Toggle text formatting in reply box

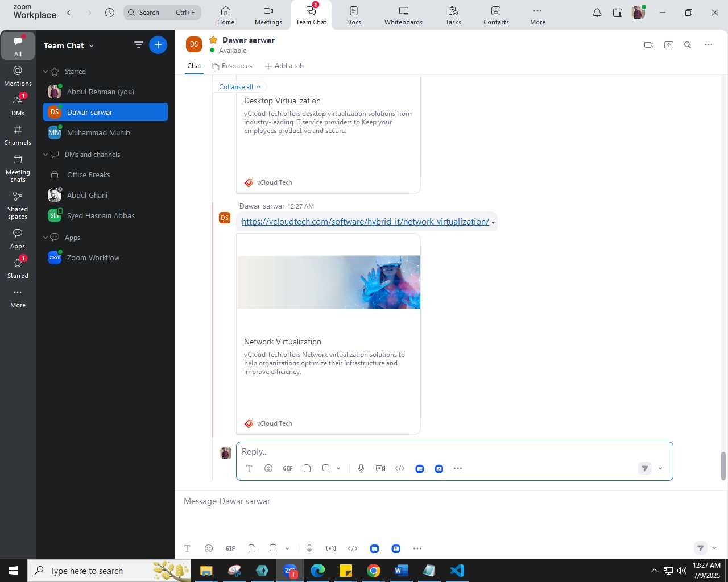tap(249, 468)
